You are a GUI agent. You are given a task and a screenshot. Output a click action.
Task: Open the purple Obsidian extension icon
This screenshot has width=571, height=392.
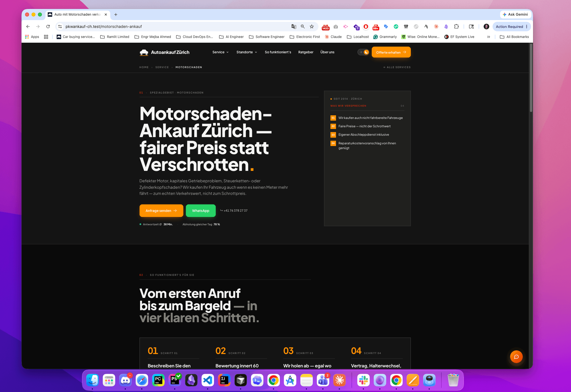[446, 27]
